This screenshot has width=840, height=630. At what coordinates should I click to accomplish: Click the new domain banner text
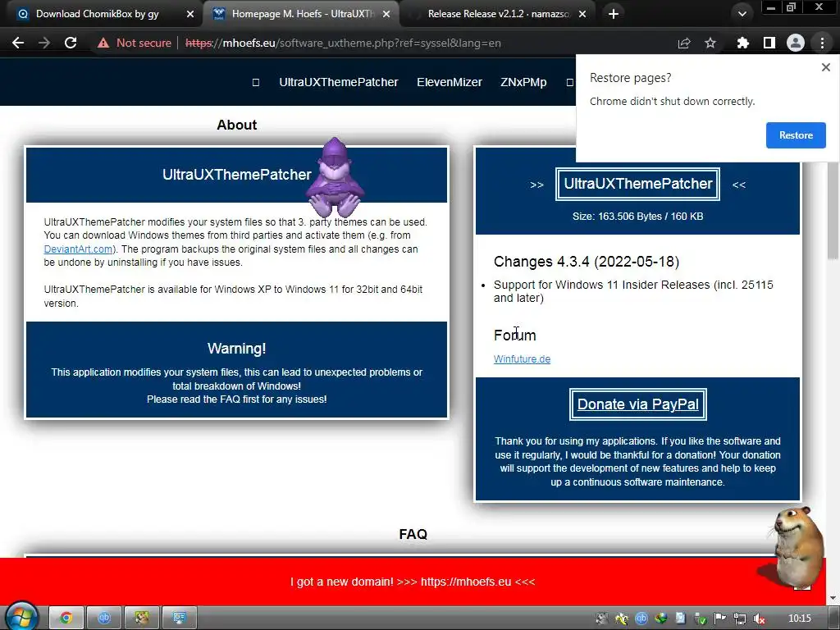point(413,582)
